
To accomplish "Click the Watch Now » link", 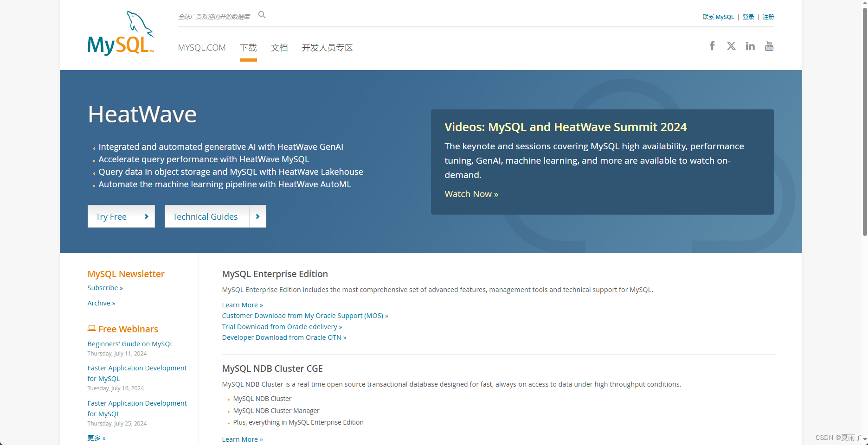I will (x=471, y=194).
